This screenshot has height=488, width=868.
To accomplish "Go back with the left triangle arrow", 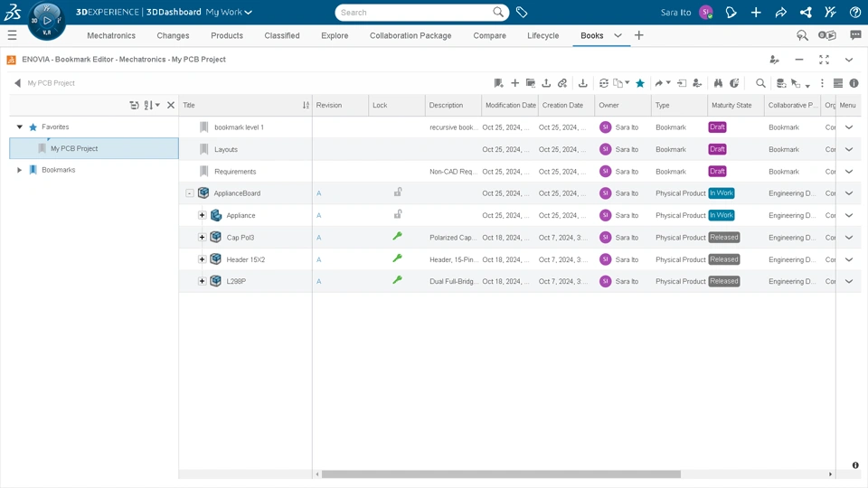I will click(17, 83).
